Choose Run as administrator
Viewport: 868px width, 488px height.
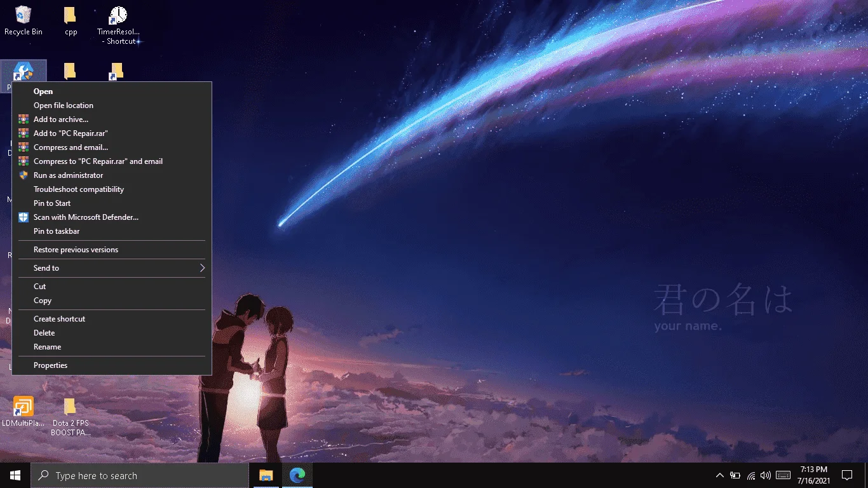pos(112,175)
